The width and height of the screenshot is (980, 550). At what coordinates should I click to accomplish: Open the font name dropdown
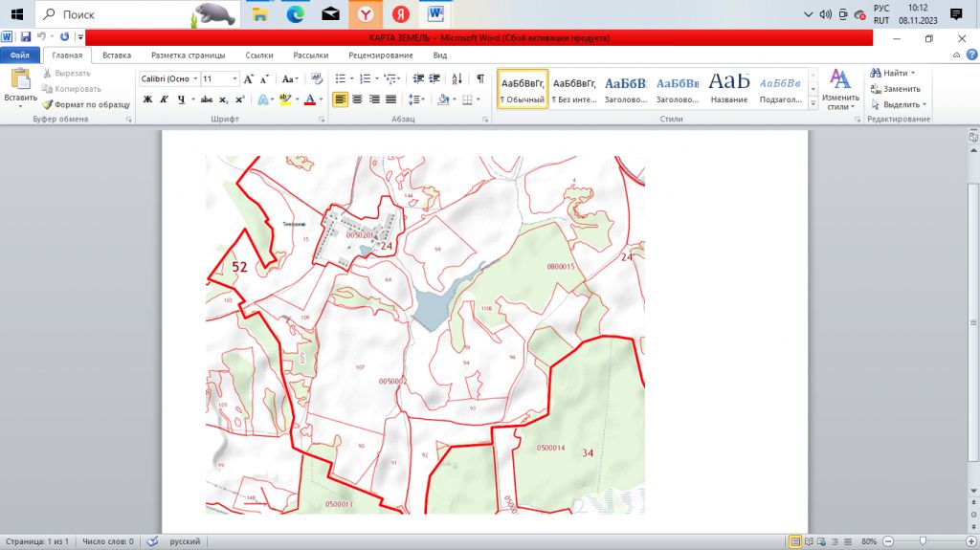click(x=195, y=78)
